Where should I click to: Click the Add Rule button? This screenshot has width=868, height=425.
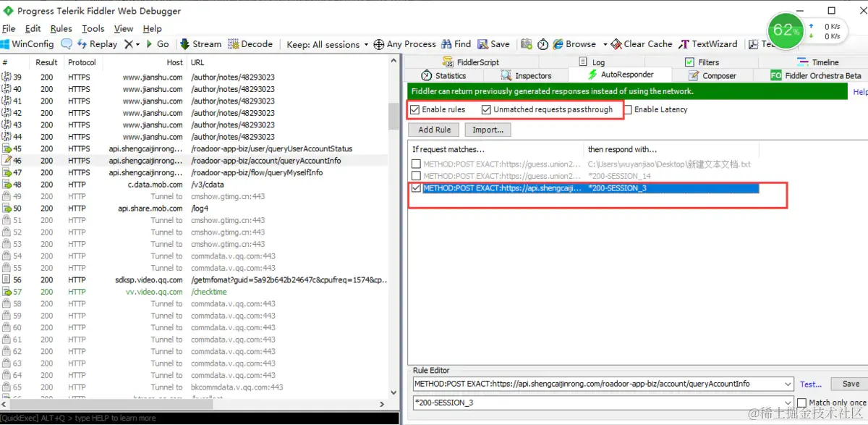[x=435, y=130]
